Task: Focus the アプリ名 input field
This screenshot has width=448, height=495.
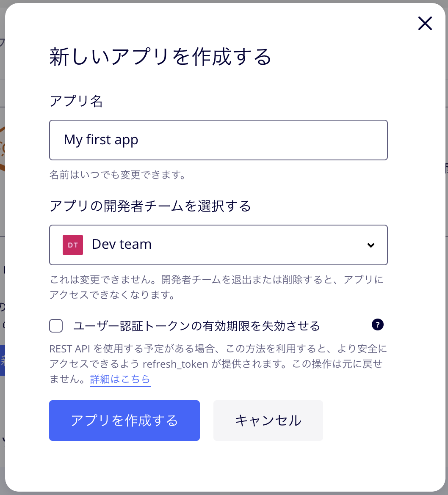Action: tap(218, 140)
